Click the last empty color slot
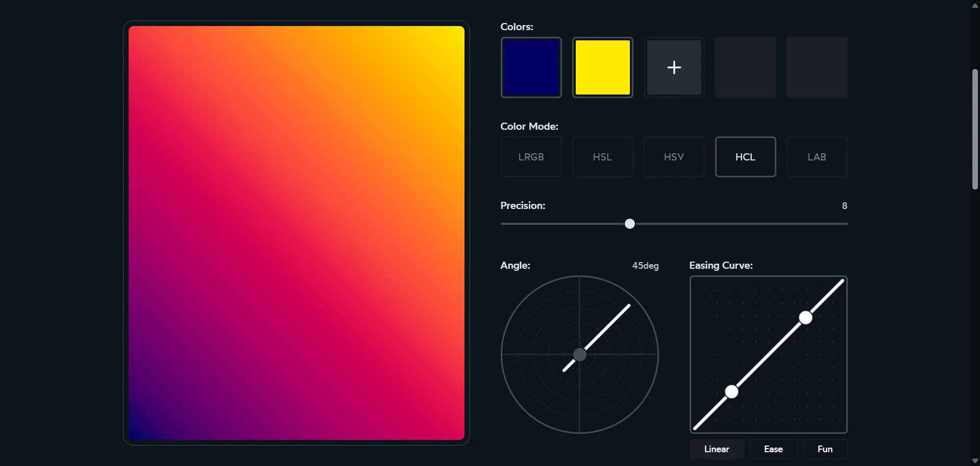 tap(817, 67)
